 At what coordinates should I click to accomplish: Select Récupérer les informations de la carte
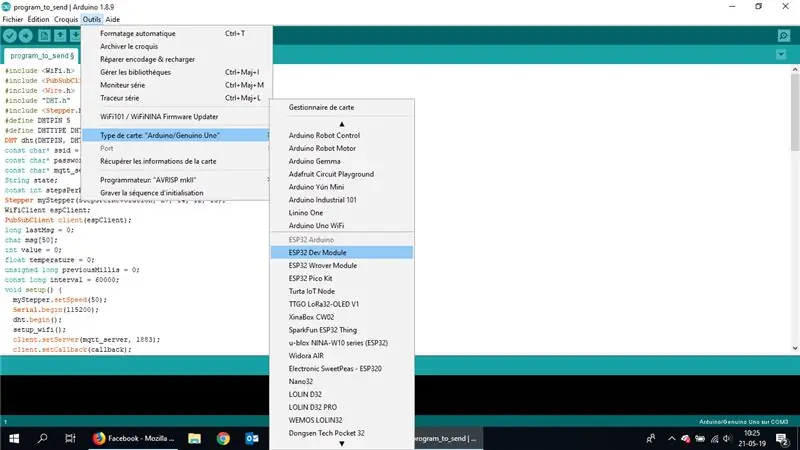(x=176, y=161)
